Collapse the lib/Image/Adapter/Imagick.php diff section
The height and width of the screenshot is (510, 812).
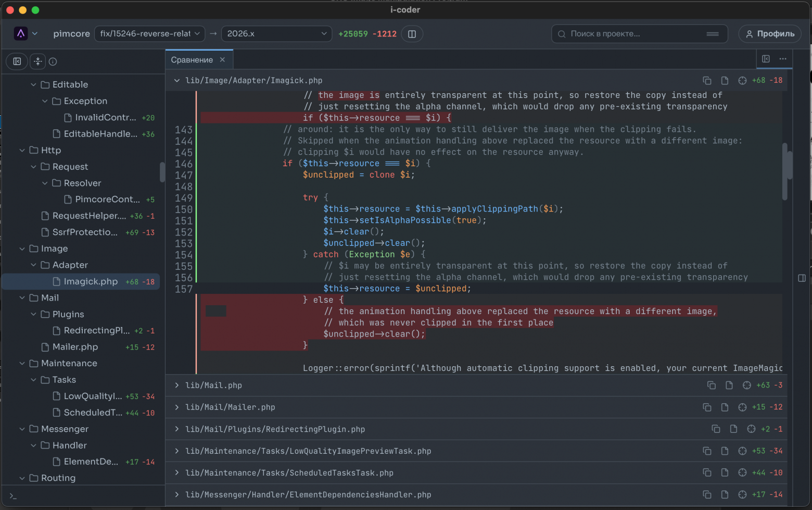tap(177, 80)
